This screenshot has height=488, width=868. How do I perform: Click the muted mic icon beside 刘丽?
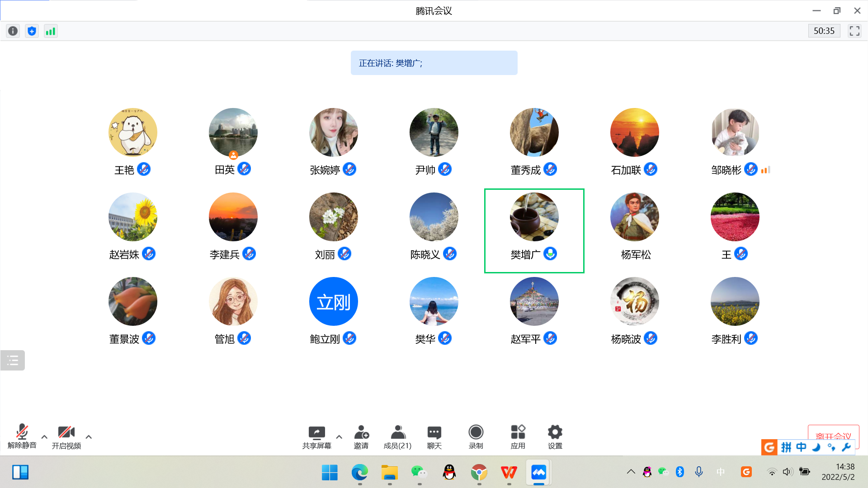[344, 254]
